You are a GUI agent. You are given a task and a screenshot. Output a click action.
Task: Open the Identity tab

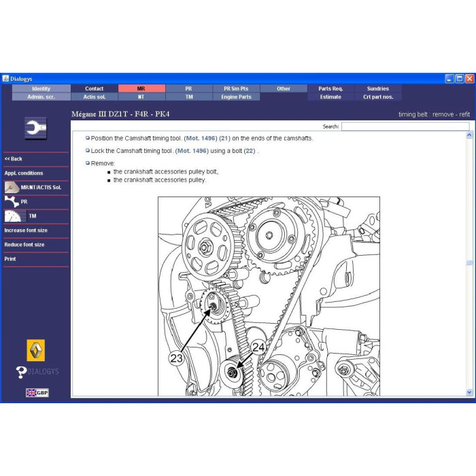point(41,88)
